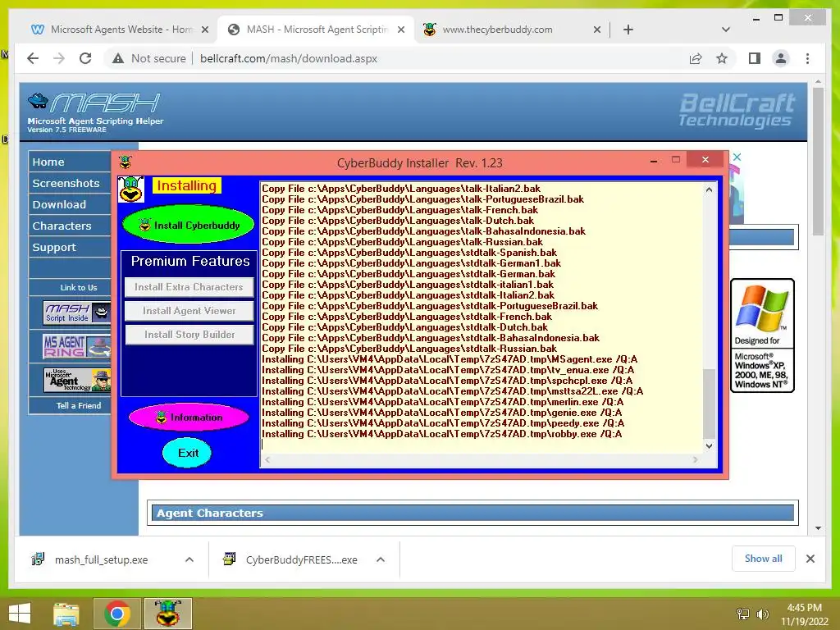The height and width of the screenshot is (630, 840).
Task: Go back in Chrome
Action: click(33, 58)
